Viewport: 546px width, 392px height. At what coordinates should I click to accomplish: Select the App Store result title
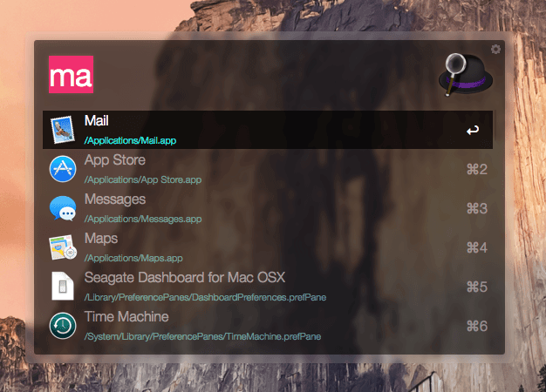[x=115, y=160]
